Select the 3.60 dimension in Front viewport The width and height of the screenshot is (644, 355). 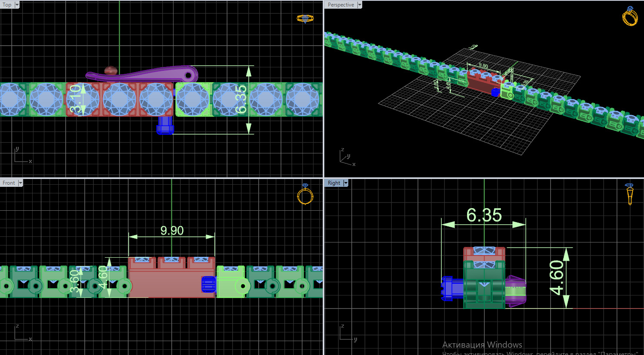click(x=75, y=281)
